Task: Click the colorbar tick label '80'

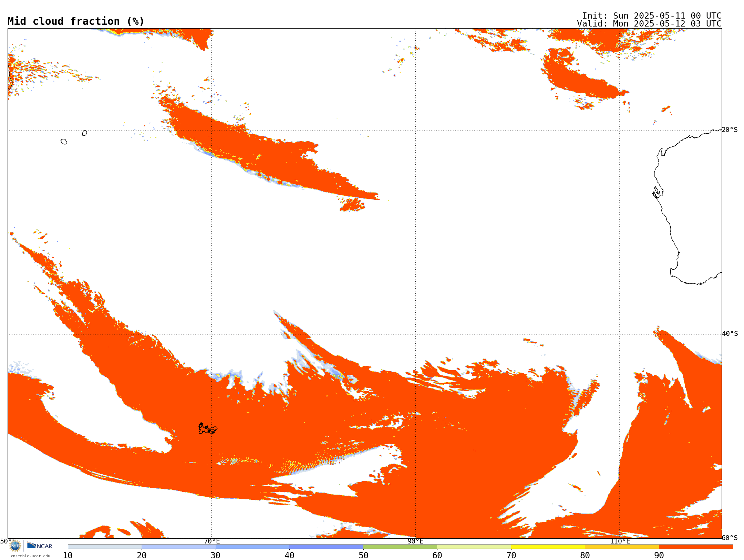Action: (x=585, y=556)
